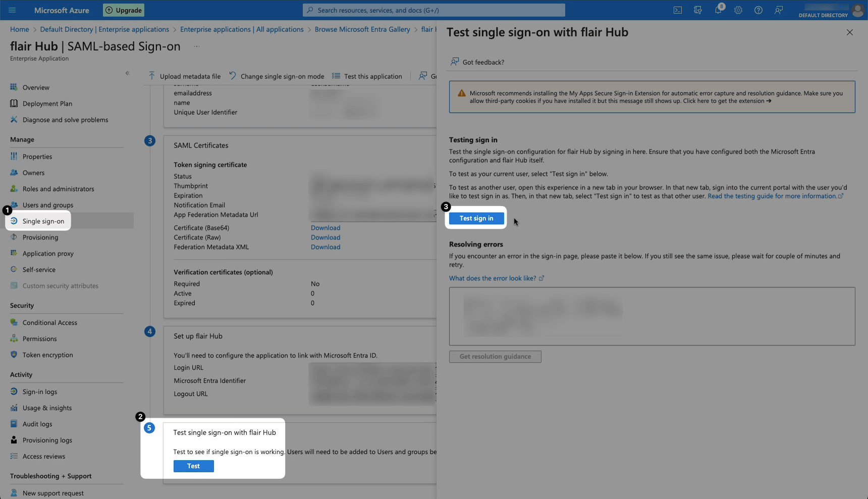Click the Upgrade button in top bar
The image size is (868, 499).
click(x=124, y=10)
